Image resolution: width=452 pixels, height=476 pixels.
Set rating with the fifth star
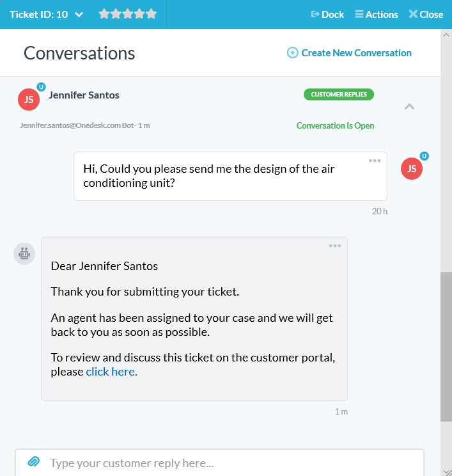[151, 14]
